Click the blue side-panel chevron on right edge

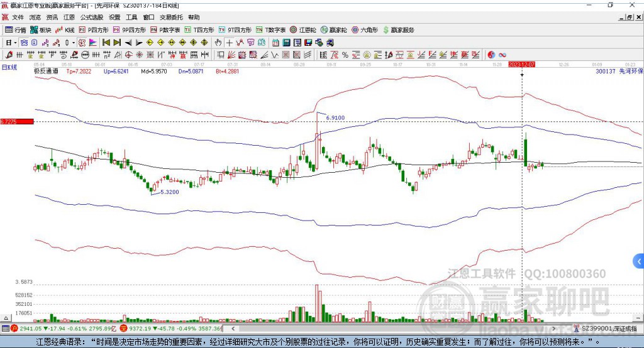tap(639, 261)
